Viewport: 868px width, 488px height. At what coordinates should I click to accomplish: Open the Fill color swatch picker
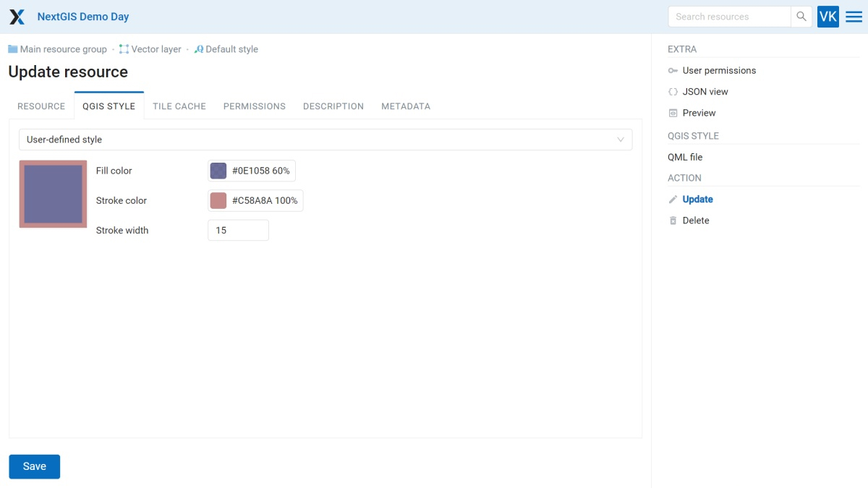click(218, 170)
